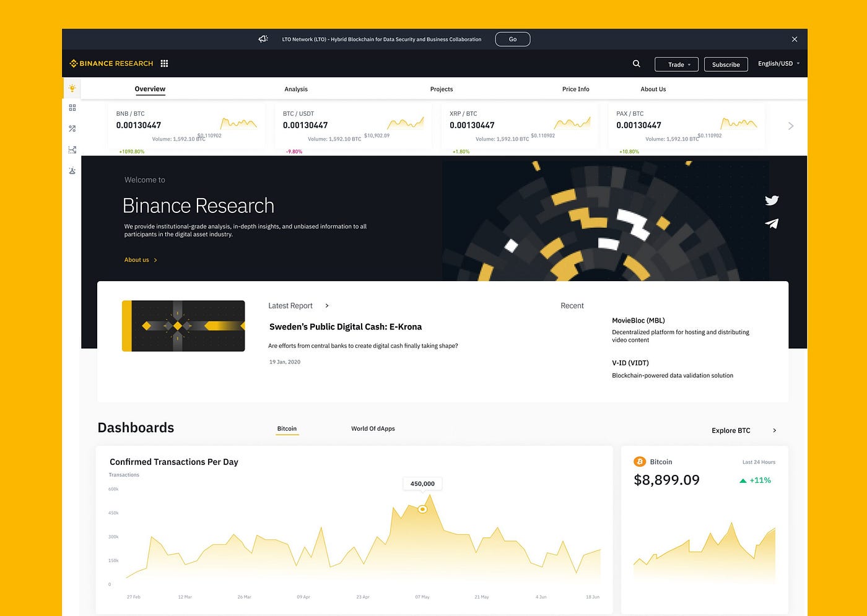
Task: Open the Latest Report link
Action: (x=290, y=306)
